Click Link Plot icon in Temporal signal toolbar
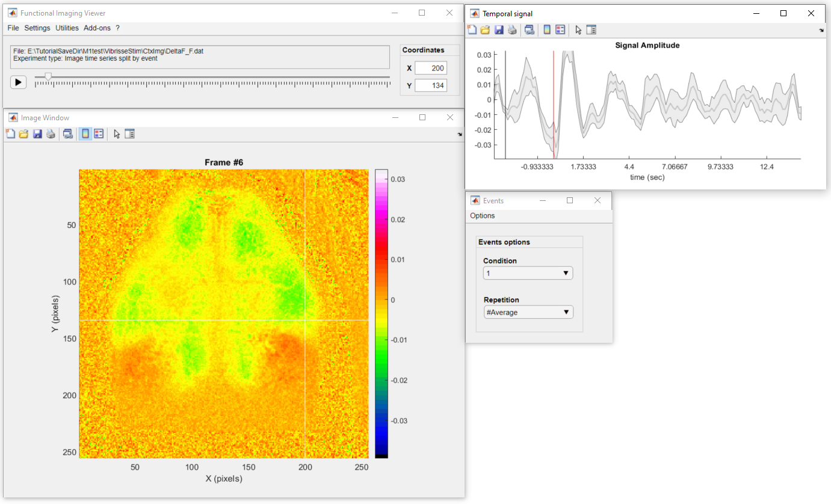831x504 pixels. (x=530, y=29)
